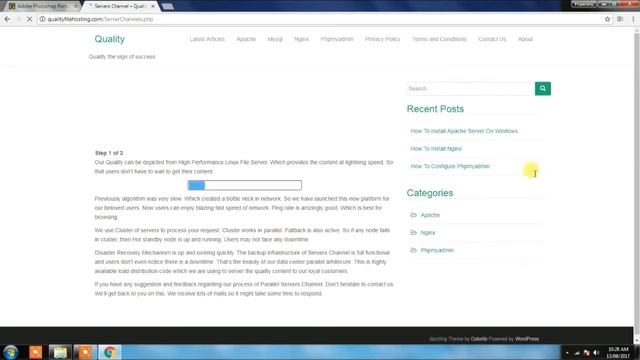The image size is (640, 360).
Task: Click the address bar URL
Action: (100, 19)
